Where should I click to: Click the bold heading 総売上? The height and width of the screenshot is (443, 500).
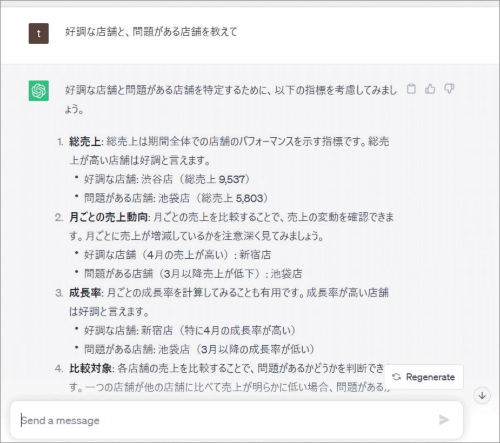85,142
